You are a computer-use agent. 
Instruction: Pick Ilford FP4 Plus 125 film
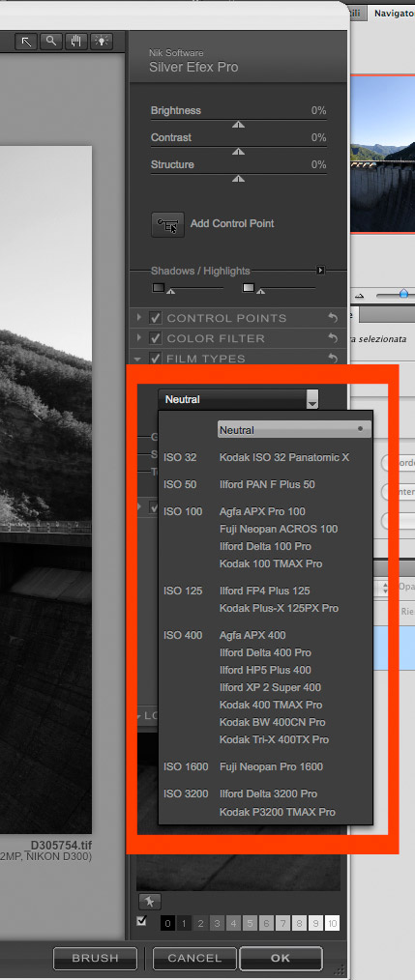[x=265, y=591]
